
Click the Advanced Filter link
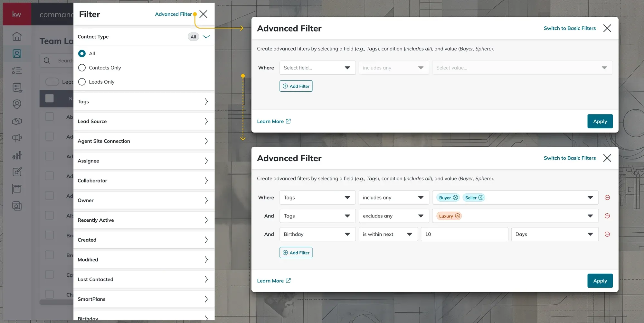(173, 14)
